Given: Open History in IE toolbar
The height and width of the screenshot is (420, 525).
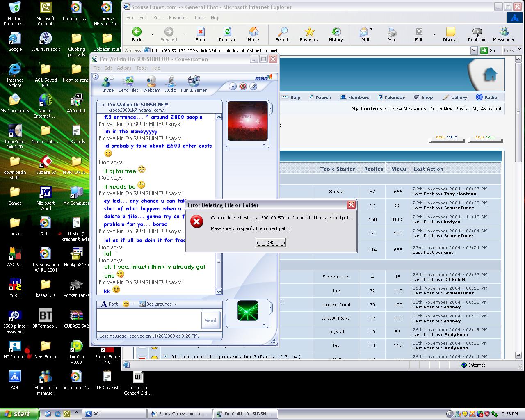Looking at the screenshot, I should click(336, 34).
